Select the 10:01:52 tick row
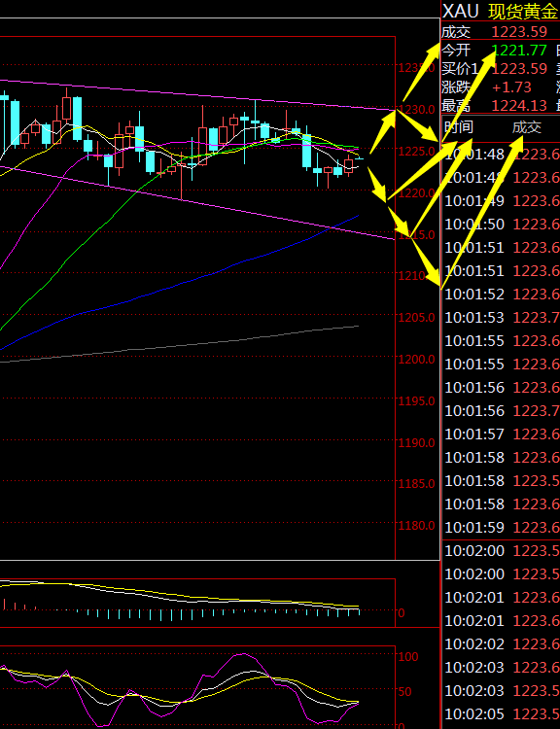Viewport: 560px width, 729px height. pyautogui.click(x=502, y=294)
